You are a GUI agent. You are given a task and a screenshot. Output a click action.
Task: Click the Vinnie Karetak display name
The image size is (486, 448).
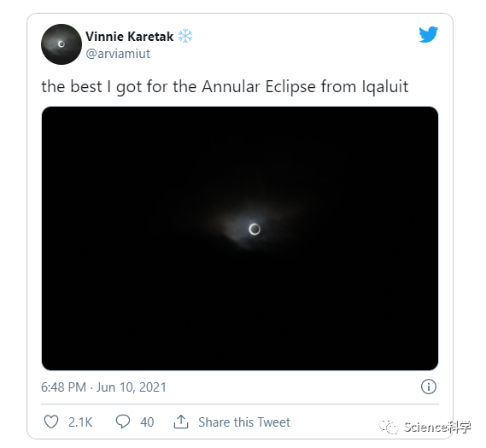pos(129,37)
